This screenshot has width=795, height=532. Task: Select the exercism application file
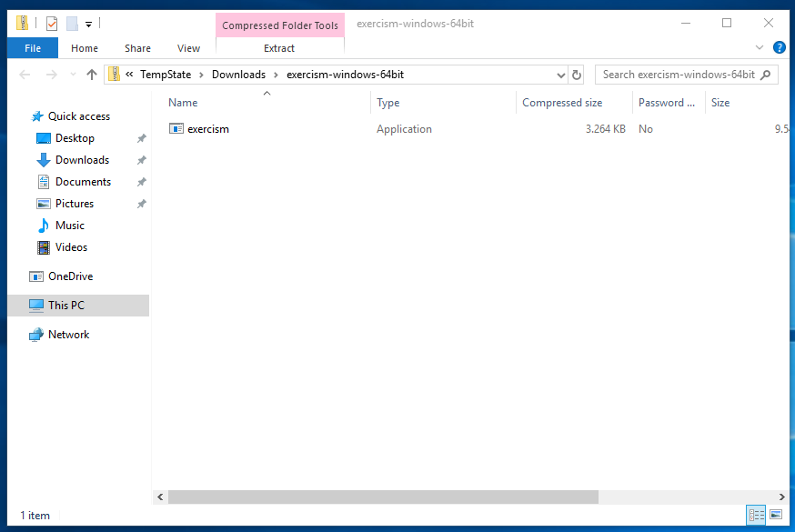[208, 129]
